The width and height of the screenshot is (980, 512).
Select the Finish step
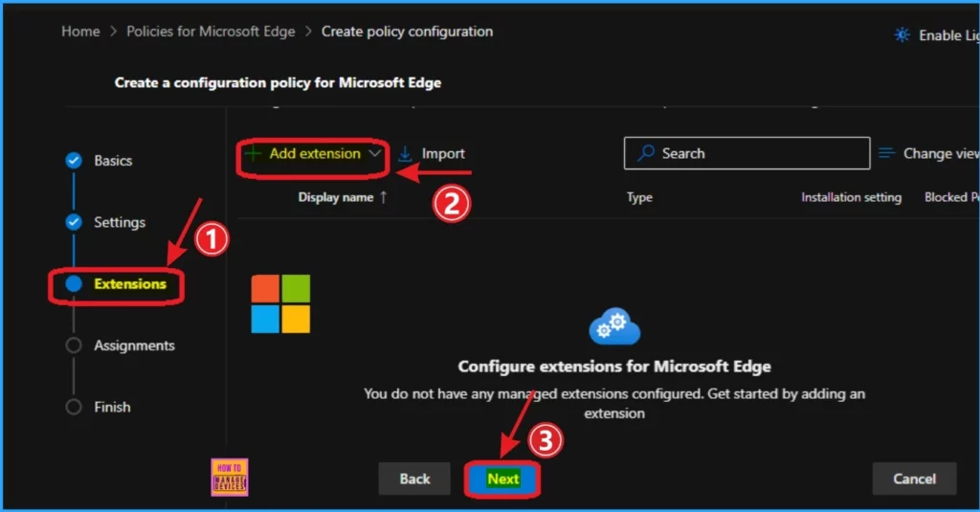coord(113,407)
